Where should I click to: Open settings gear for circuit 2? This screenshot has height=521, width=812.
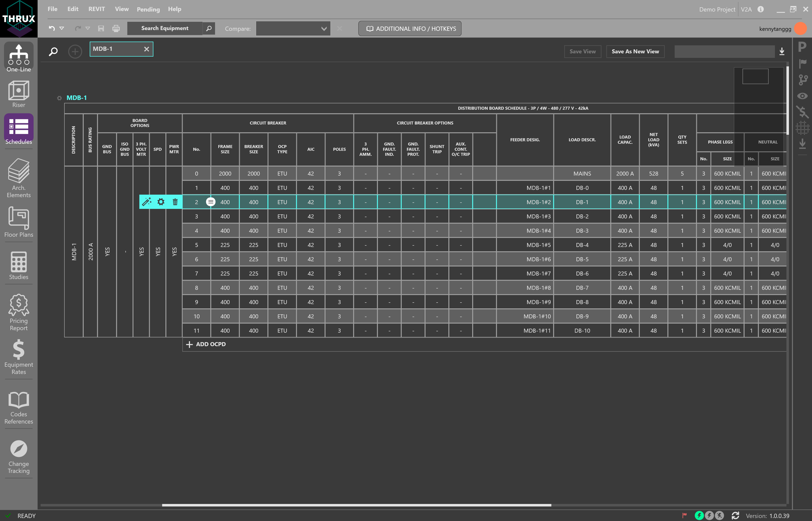click(x=161, y=202)
